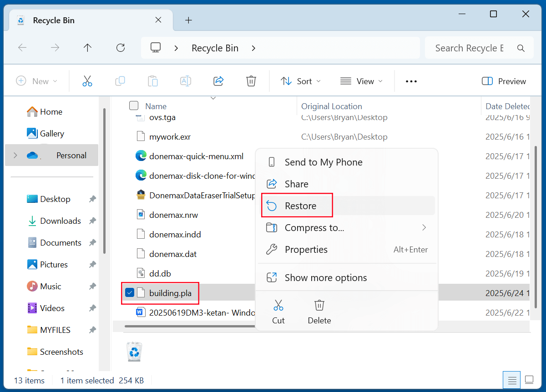Open the See more ellipsis menu
Screen dimensions: 546x392
click(x=411, y=81)
